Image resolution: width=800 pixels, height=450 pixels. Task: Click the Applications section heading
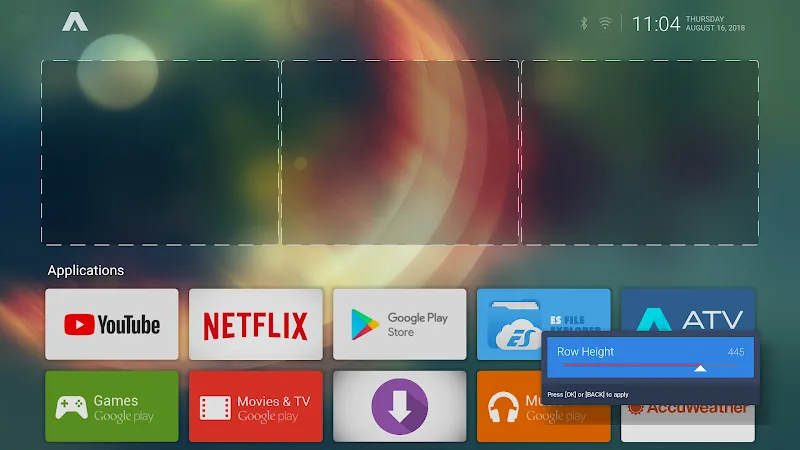(86, 270)
